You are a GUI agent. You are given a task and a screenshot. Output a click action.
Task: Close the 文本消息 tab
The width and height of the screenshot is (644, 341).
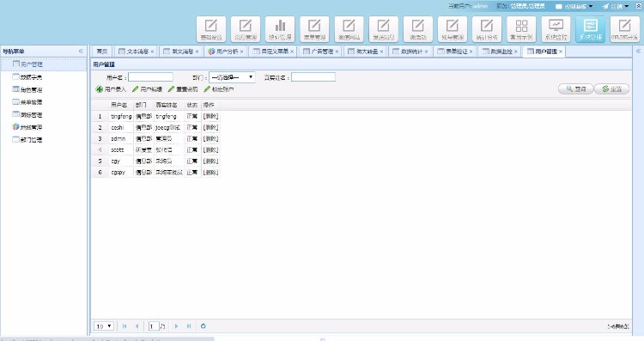tap(152, 52)
